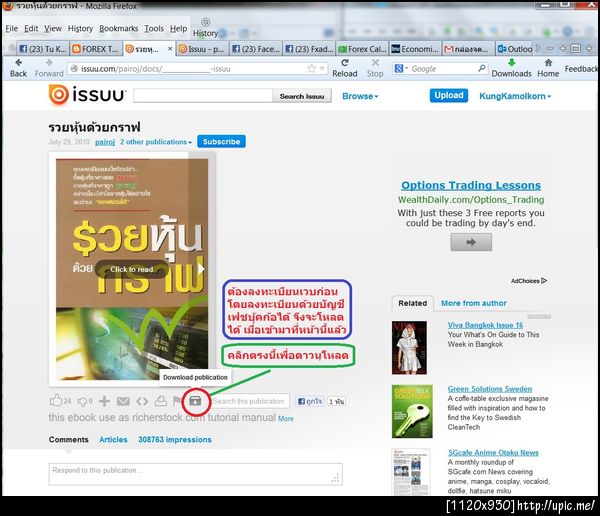The image size is (600, 516).
Task: Click the Upload button
Action: pyautogui.click(x=448, y=95)
